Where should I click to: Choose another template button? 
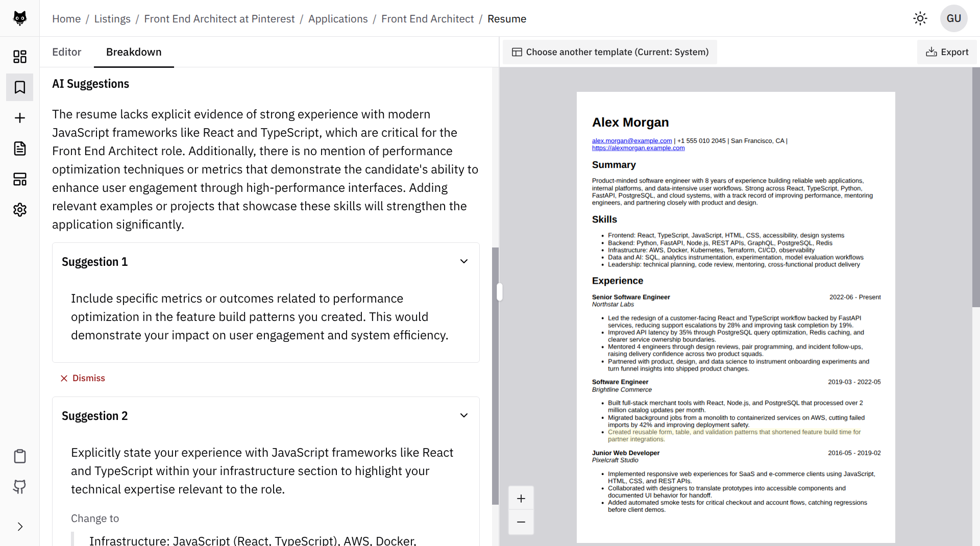coord(610,52)
